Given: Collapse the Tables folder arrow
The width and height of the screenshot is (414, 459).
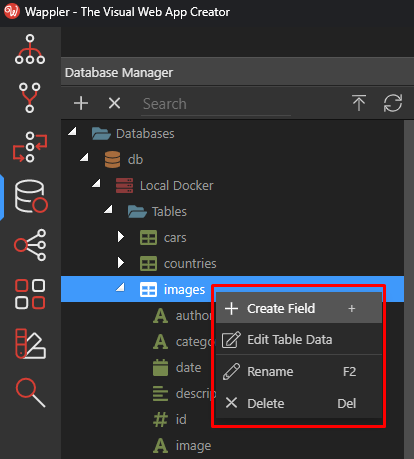Looking at the screenshot, I should pyautogui.click(x=108, y=209).
